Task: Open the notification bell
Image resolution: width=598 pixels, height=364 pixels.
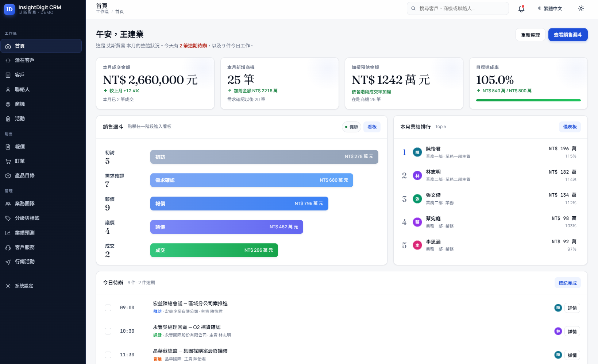Action: (521, 9)
